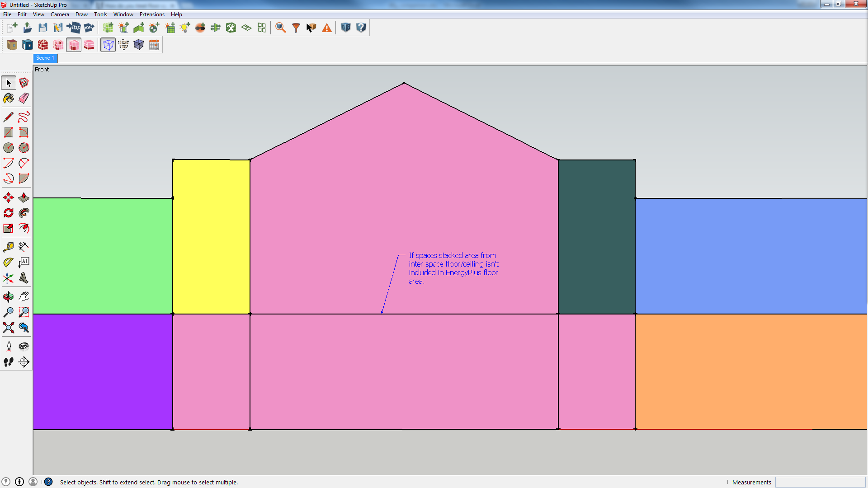Select the Scale tool
This screenshot has height=488, width=868.
[9, 228]
